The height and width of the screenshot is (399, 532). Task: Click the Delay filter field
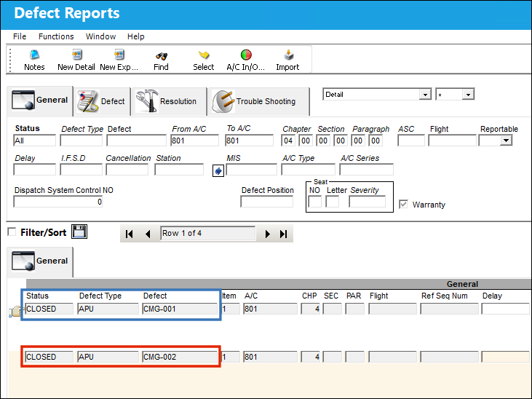(x=34, y=170)
